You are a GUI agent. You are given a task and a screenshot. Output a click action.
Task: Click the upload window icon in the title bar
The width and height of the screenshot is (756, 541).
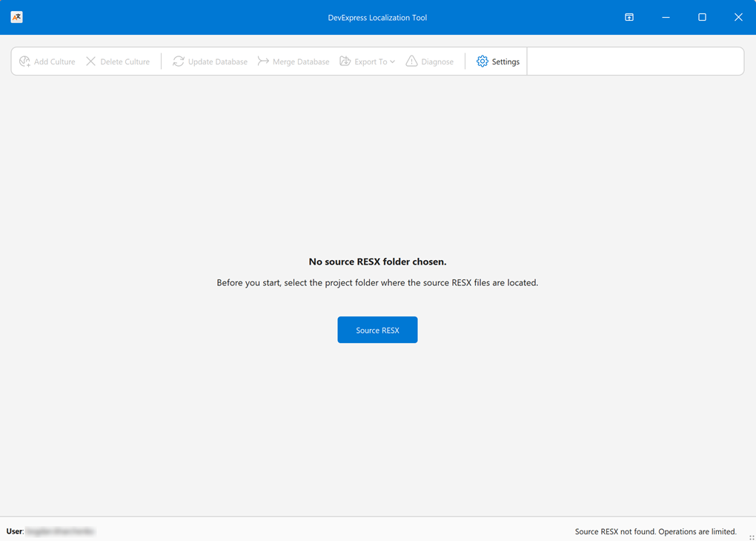[629, 16]
